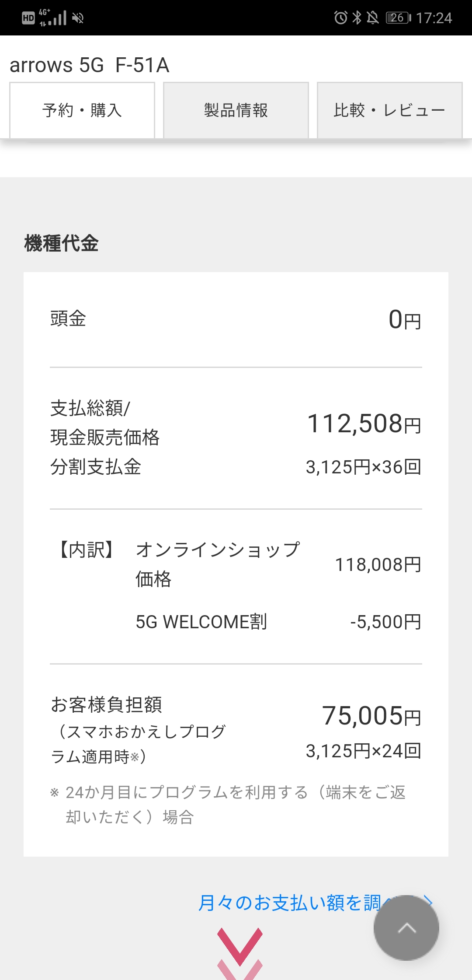Tap the Bluetooth status icon
Screen dimensions: 472x980
[357, 17]
